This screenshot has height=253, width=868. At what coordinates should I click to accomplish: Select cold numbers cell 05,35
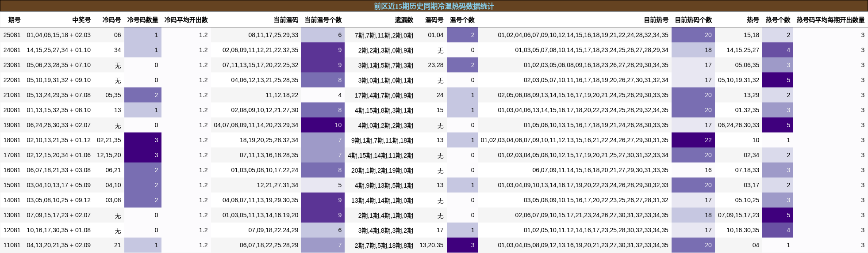pyautogui.click(x=113, y=95)
